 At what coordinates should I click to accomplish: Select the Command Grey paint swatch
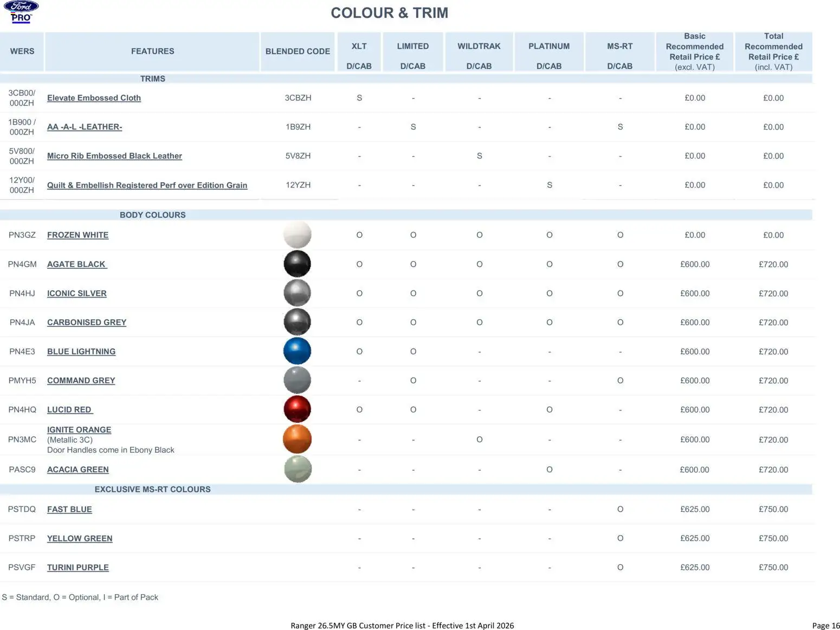coord(298,381)
